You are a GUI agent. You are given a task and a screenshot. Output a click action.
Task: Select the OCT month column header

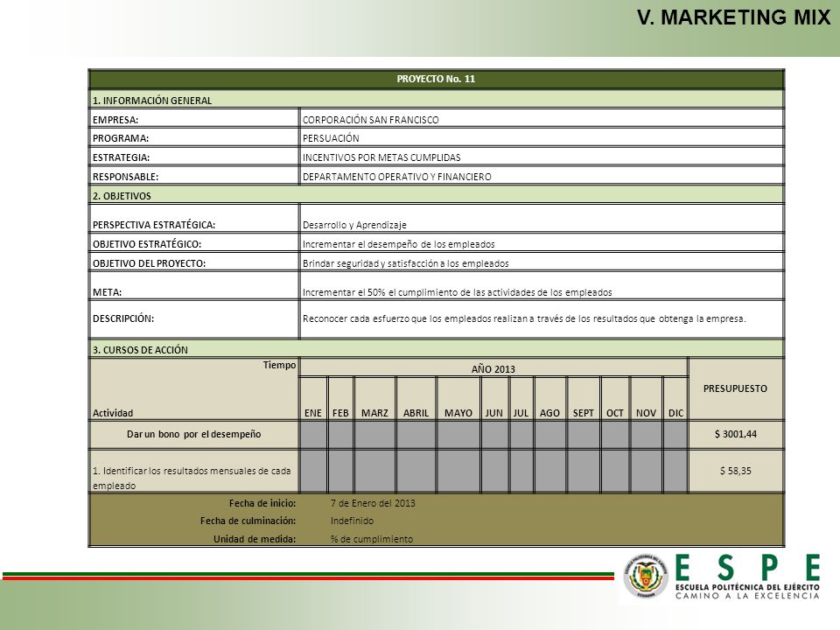pyautogui.click(x=615, y=399)
